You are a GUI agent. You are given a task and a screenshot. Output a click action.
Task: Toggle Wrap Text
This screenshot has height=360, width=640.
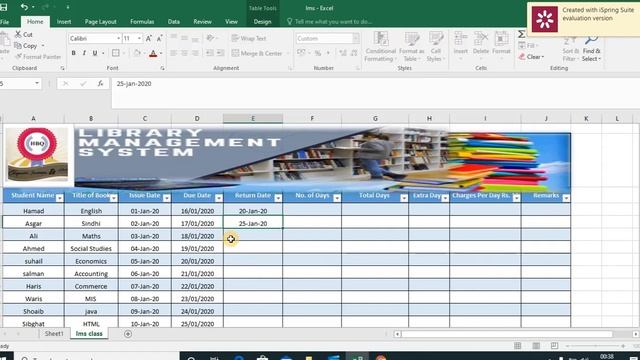[x=249, y=38]
